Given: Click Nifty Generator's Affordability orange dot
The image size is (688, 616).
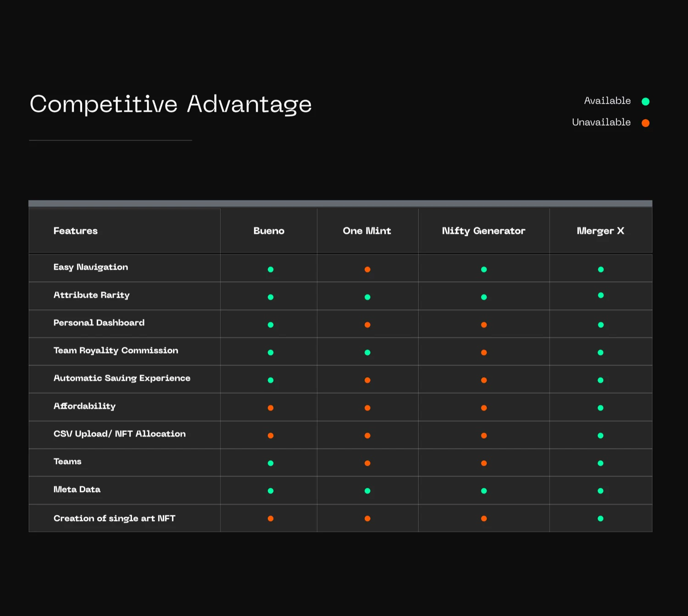Looking at the screenshot, I should (484, 408).
